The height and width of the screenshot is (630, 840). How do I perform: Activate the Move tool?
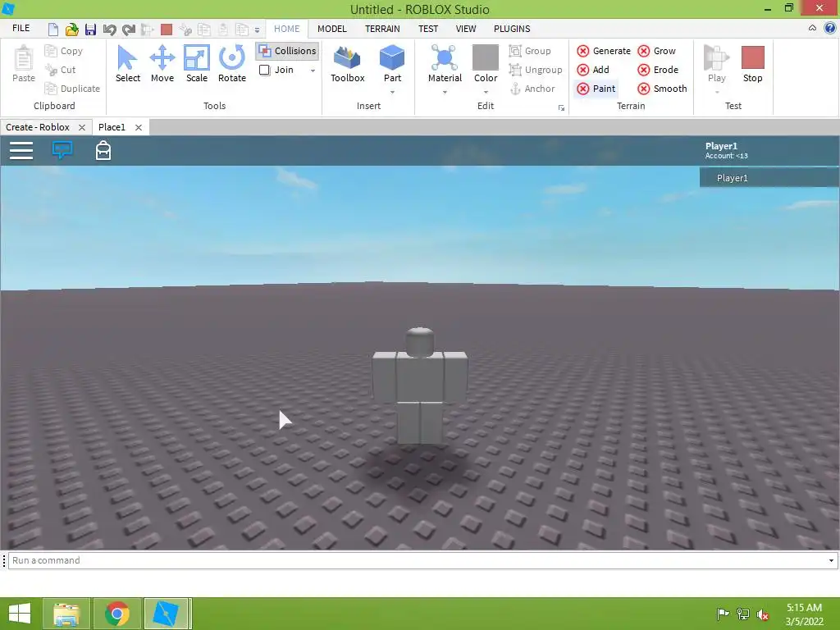click(x=162, y=64)
